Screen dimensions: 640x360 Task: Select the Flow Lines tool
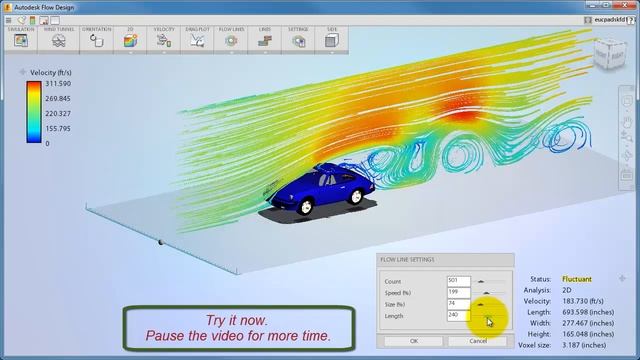231,40
